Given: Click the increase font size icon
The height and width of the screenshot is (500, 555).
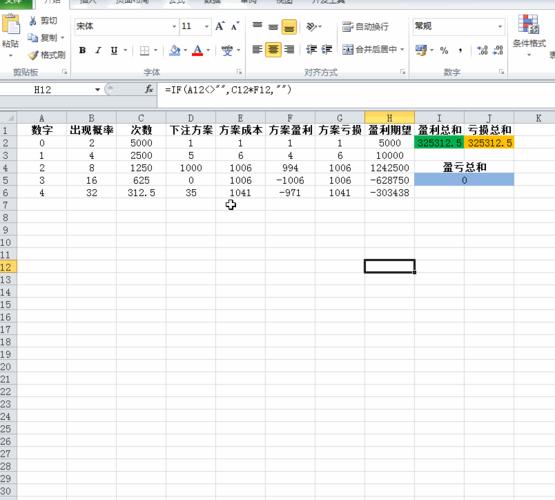Looking at the screenshot, I should pyautogui.click(x=220, y=26).
